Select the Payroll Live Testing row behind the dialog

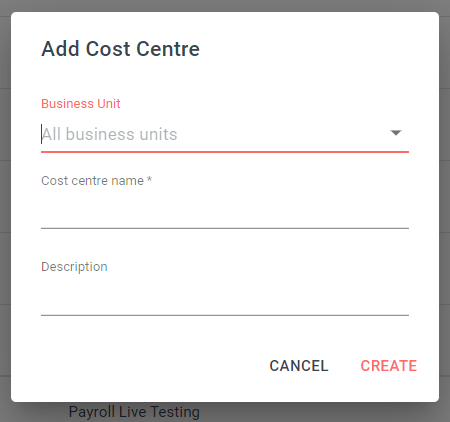[134, 412]
